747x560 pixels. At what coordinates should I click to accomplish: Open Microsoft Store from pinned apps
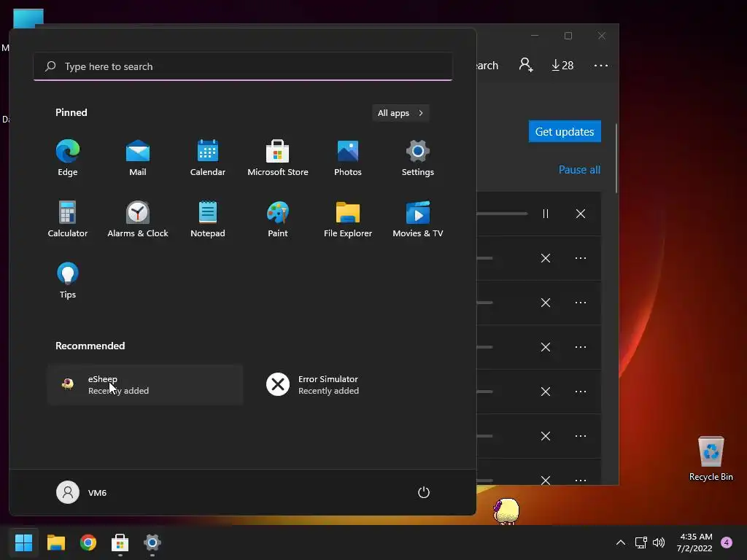click(x=278, y=157)
